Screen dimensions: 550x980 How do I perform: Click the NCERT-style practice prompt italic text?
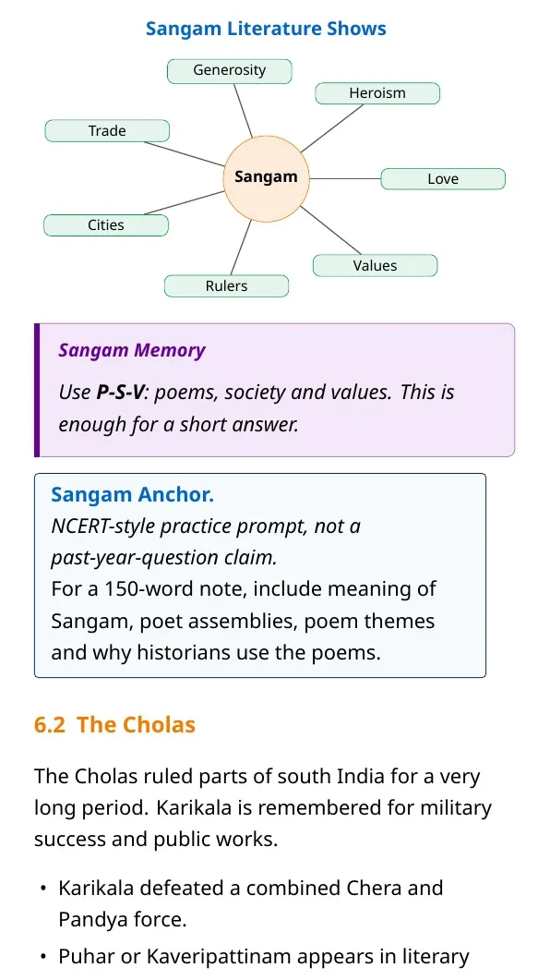(206, 542)
